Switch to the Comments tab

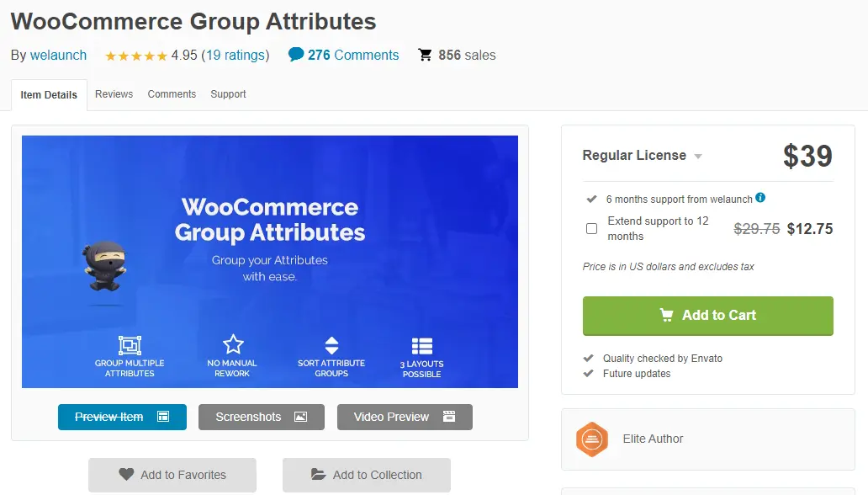click(x=172, y=93)
